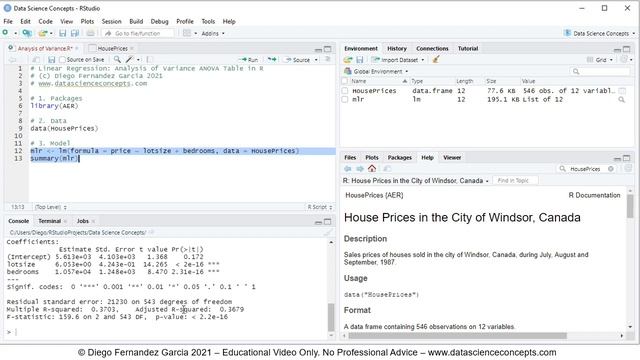Switch to the HousePrices data tab
640x360 pixels.
click(112, 49)
